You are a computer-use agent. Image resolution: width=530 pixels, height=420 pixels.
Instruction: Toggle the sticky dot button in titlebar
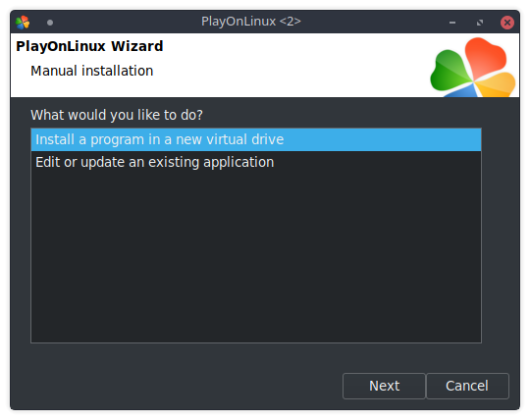tap(50, 23)
